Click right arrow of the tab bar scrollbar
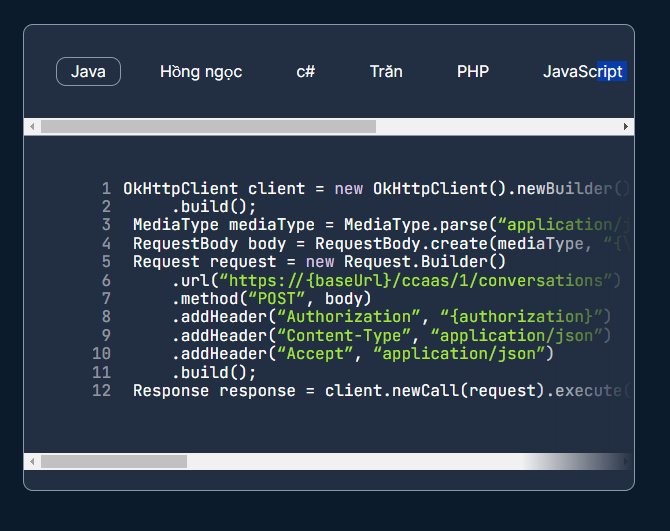This screenshot has width=670, height=531. (627, 127)
